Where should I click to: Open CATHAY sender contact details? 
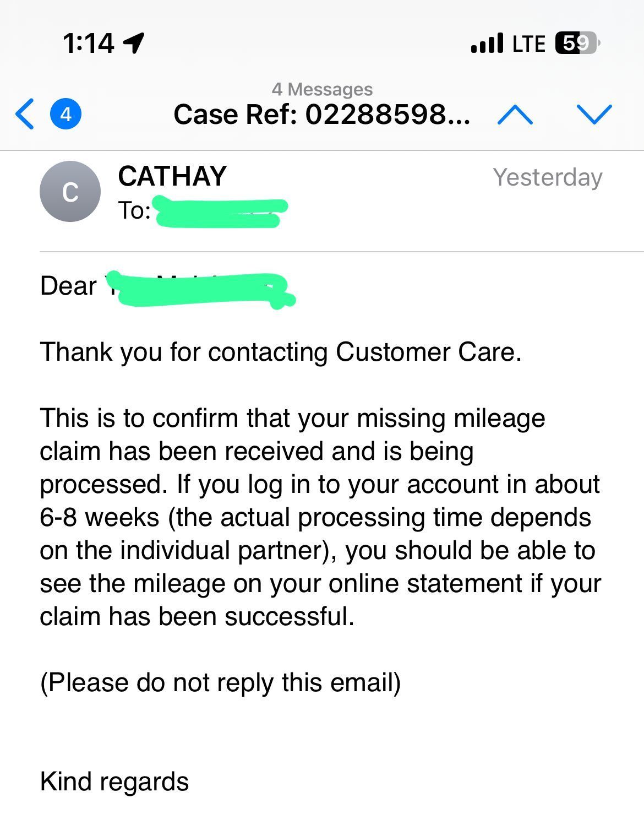[x=172, y=176]
